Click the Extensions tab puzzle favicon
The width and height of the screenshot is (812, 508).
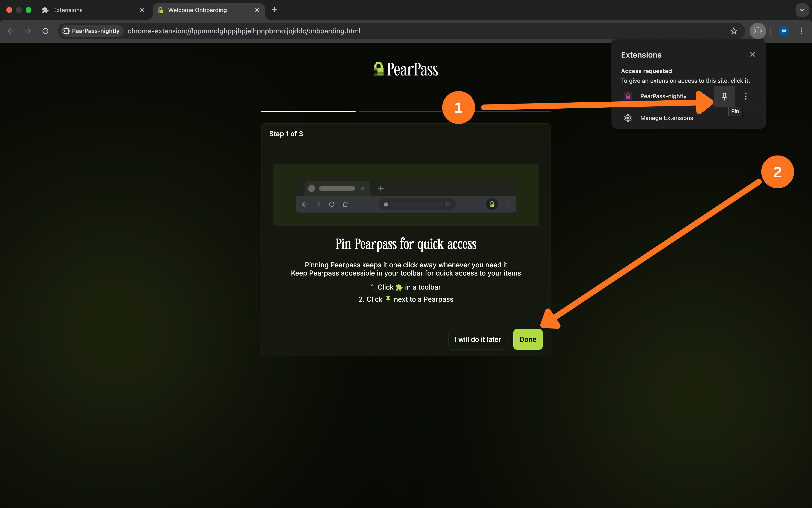click(45, 10)
